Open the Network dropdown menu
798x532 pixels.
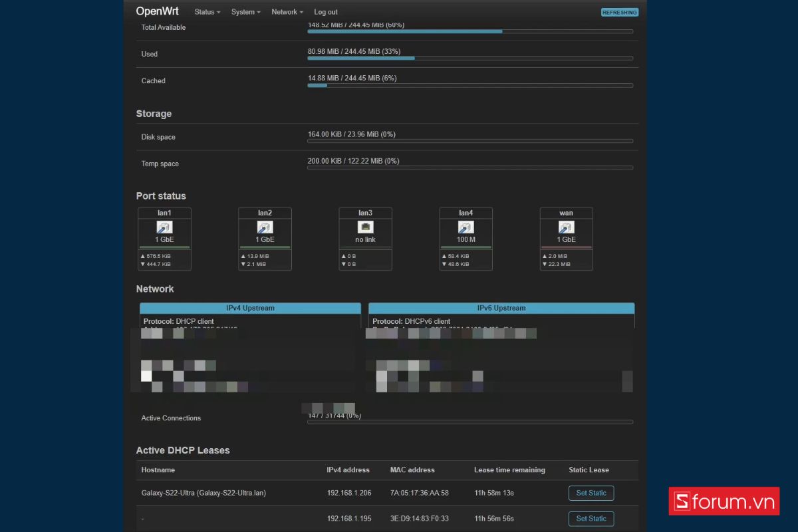[287, 12]
